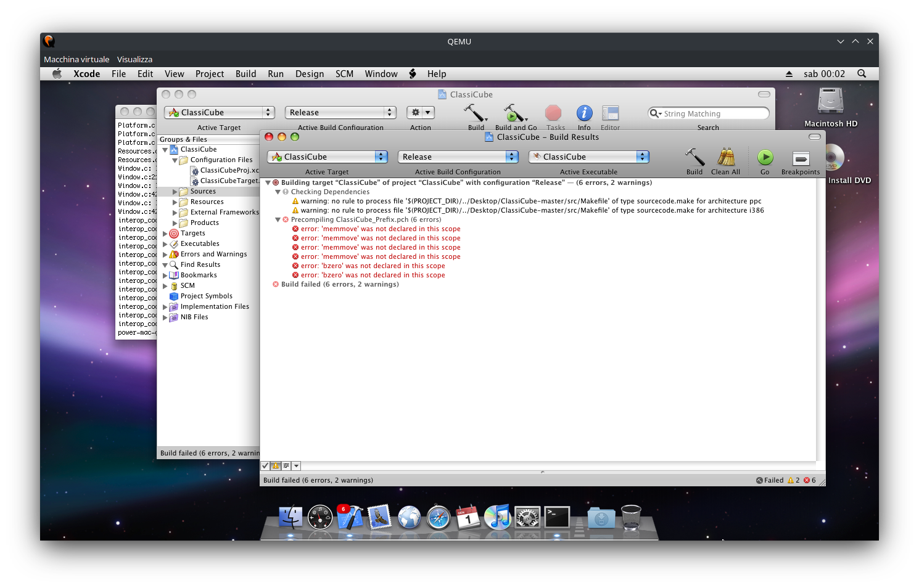This screenshot has height=588, width=919.
Task: Open QEMU Visualizza menu
Action: click(134, 60)
